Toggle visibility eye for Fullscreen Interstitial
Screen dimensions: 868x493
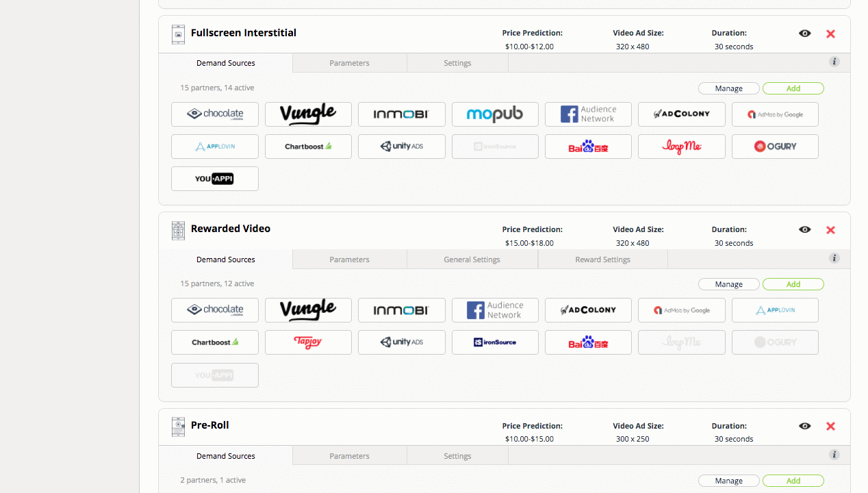click(x=805, y=34)
